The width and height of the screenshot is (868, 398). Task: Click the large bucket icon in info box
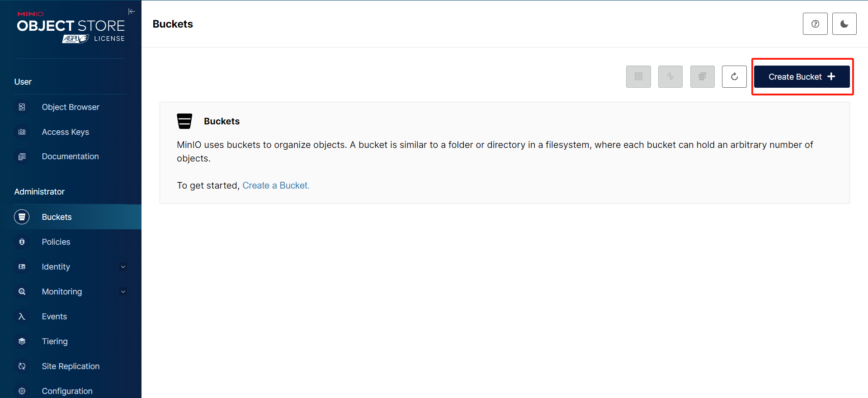(x=184, y=121)
